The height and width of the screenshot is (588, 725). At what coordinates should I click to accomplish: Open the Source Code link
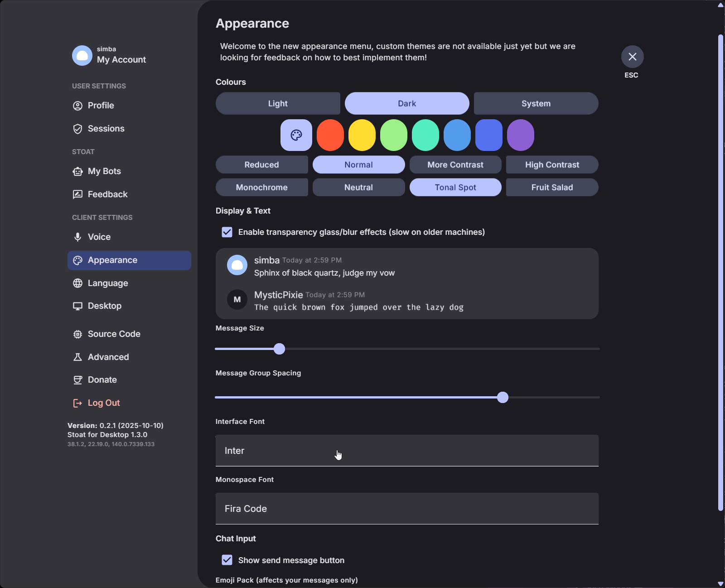pos(129,334)
